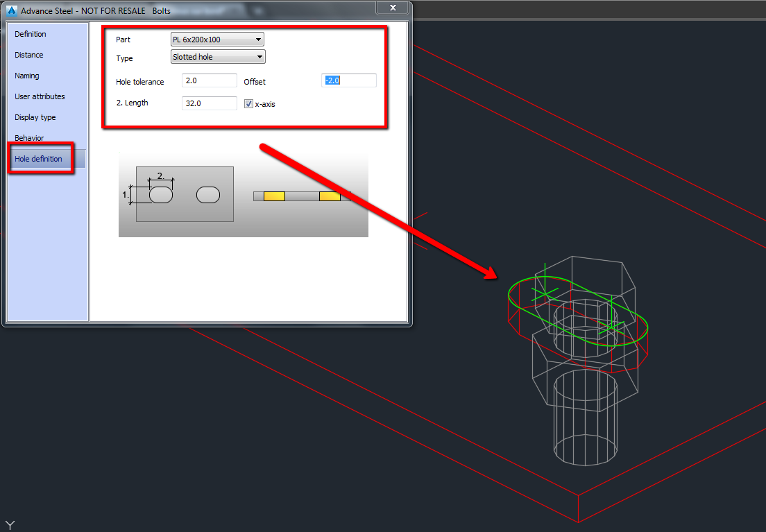Open the Naming settings page
766x532 pixels.
[x=28, y=75]
